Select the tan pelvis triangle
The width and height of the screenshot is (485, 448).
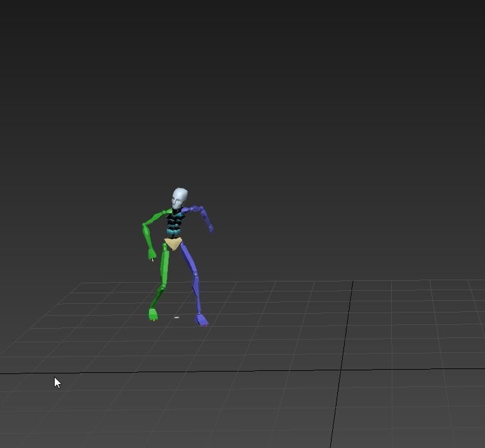173,244
